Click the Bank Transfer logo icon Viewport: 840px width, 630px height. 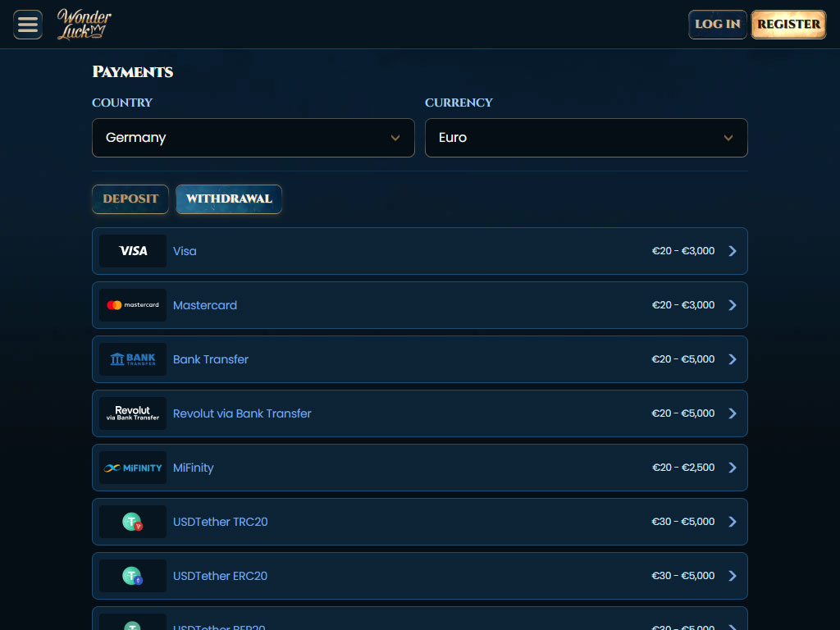[133, 359]
